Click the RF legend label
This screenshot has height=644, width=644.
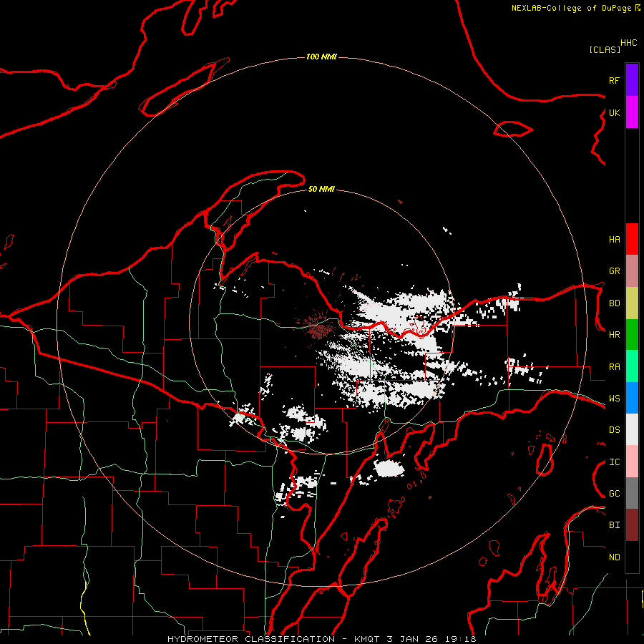(x=614, y=80)
